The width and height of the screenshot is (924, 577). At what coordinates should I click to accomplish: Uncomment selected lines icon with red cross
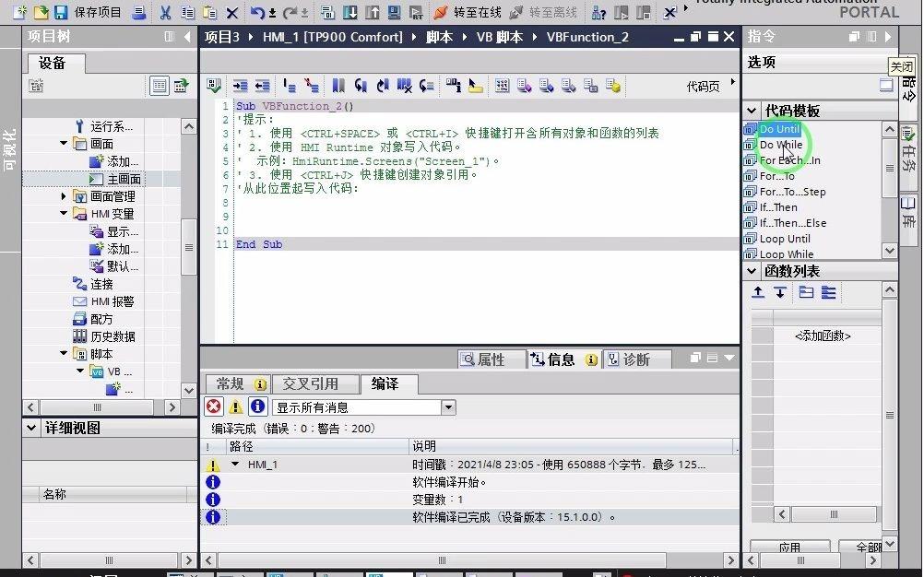pyautogui.click(x=312, y=86)
